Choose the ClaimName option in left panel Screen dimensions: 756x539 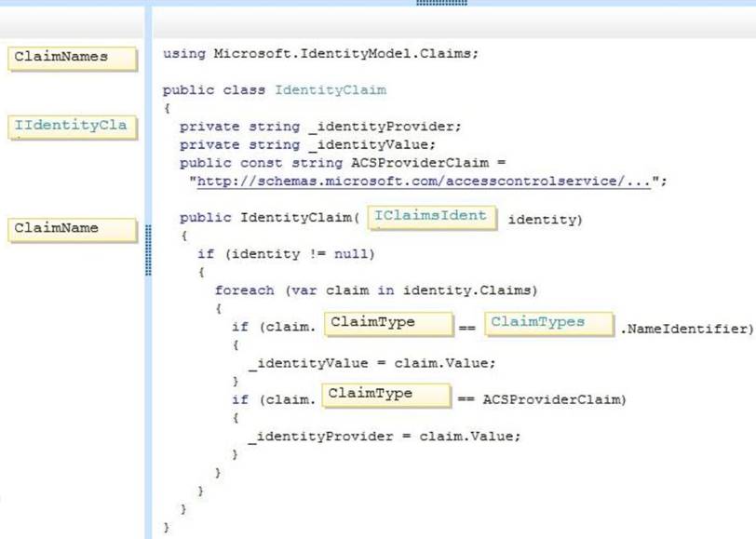coord(73,229)
